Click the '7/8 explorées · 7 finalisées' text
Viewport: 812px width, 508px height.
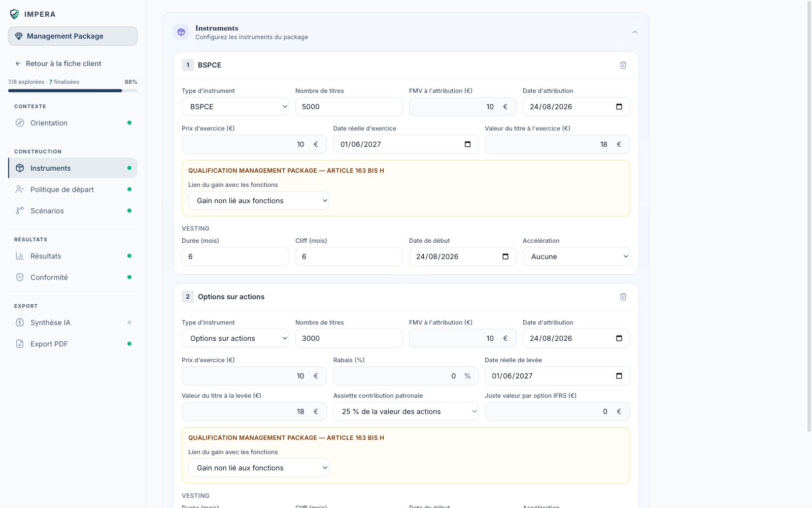[x=44, y=82]
